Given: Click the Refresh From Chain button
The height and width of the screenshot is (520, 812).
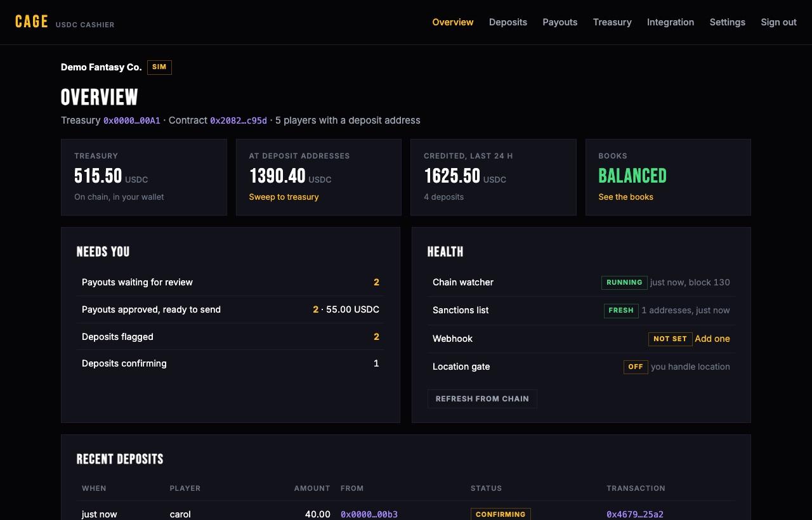Looking at the screenshot, I should click(482, 399).
